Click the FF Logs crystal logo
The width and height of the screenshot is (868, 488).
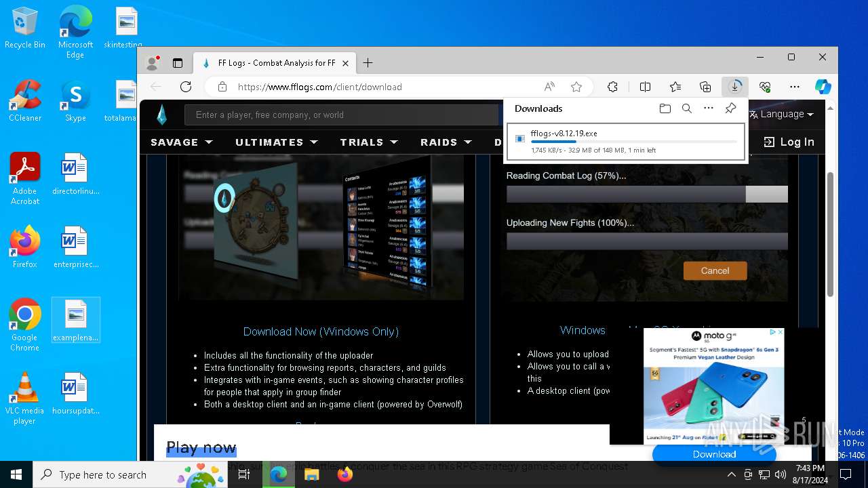click(x=161, y=115)
